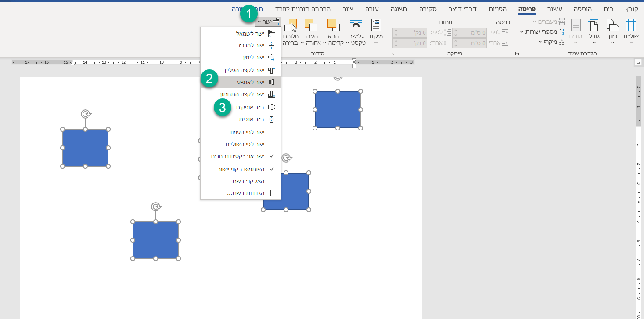Screen dimensions: 644x319
Task: Select Align to Margin (ישר לפי השוליים)
Action: pos(241,144)
